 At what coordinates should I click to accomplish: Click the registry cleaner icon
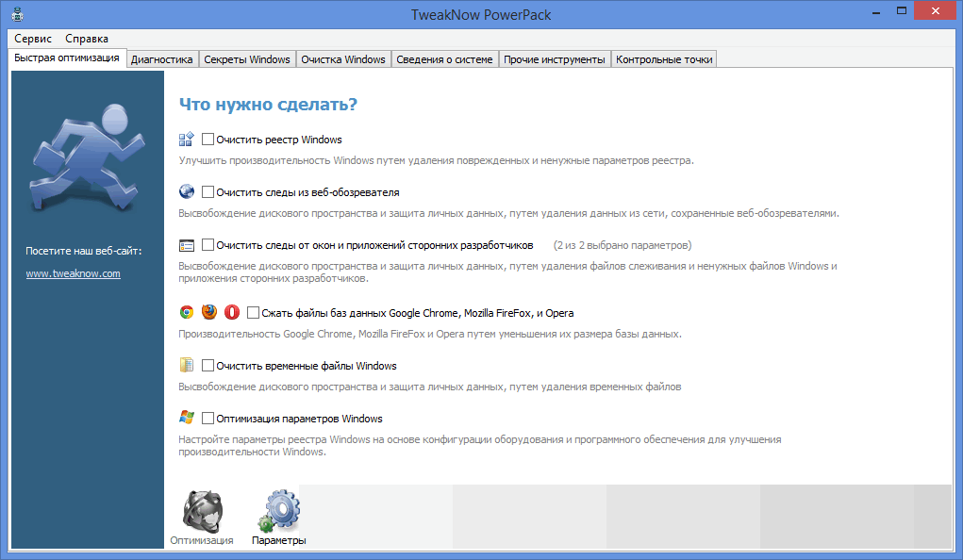click(186, 140)
